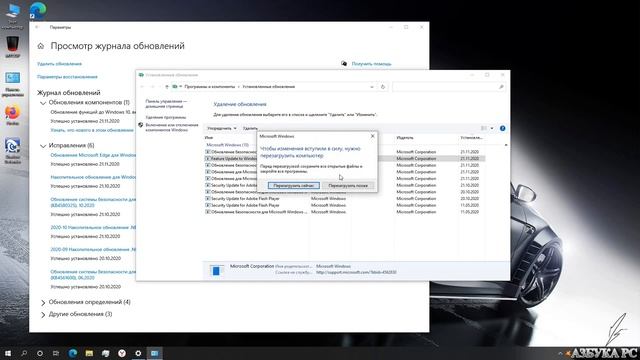
Task: Click the search field in Installed Updates window
Action: point(449,87)
